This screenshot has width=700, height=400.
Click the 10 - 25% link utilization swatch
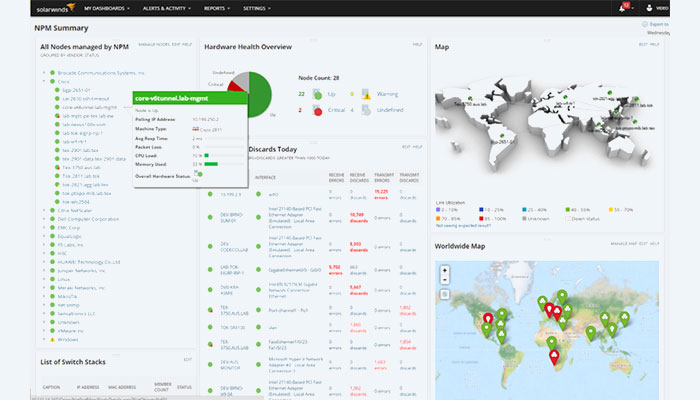[481, 209]
